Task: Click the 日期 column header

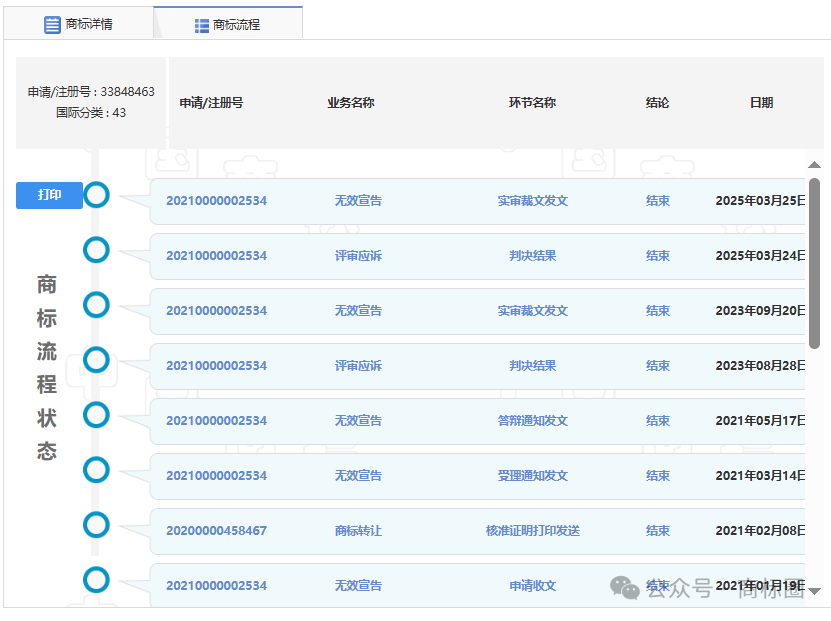Action: point(762,103)
